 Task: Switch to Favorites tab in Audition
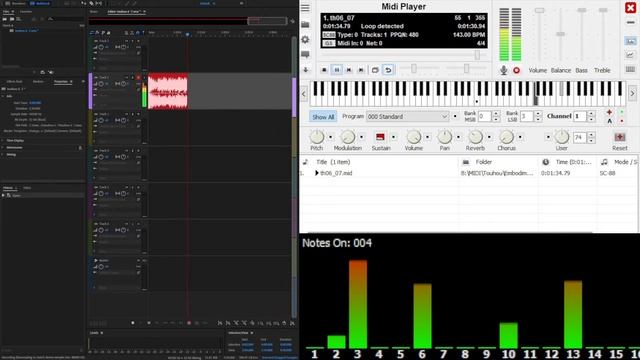(26, 12)
